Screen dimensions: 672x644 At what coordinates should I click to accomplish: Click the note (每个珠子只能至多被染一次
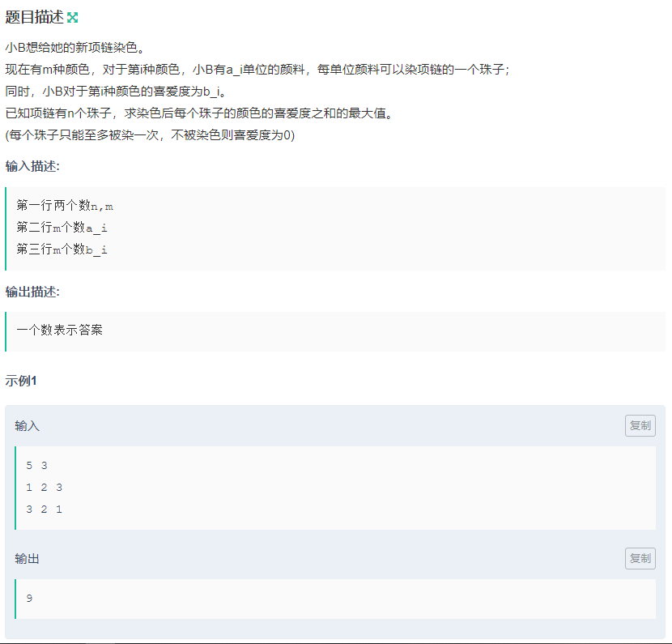(x=150, y=135)
